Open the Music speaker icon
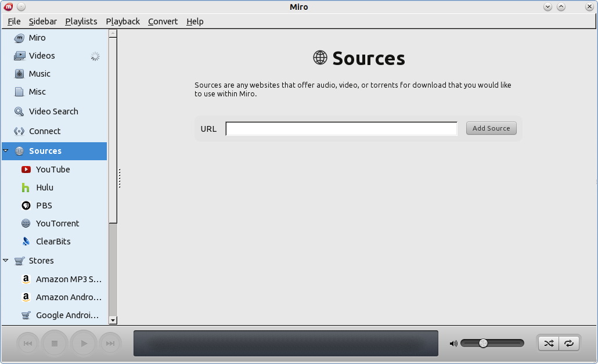598x364 pixels. pos(19,74)
